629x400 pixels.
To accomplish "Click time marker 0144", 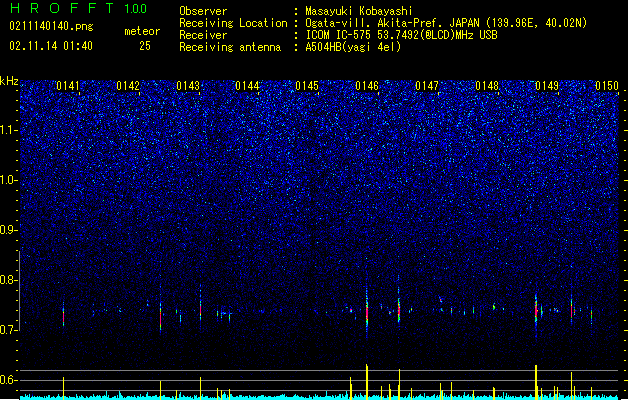I will tap(248, 86).
